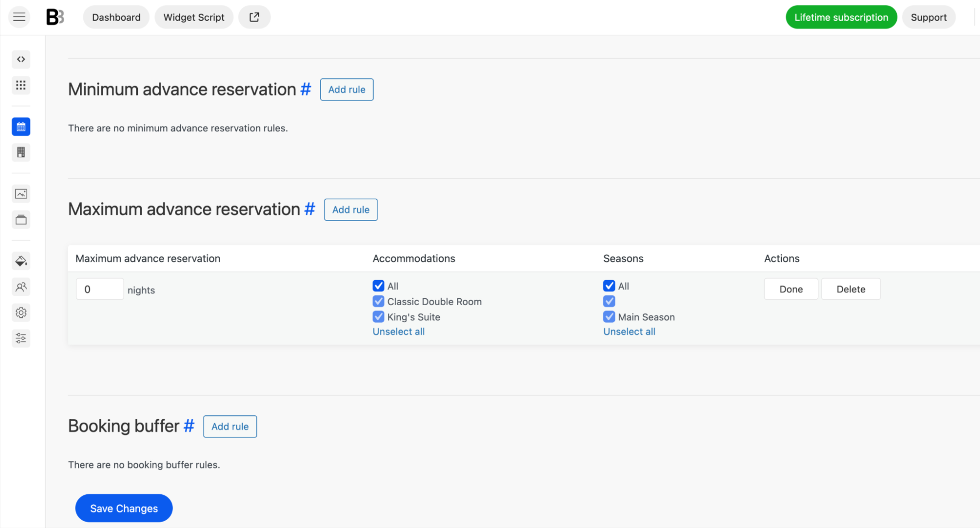Delete the maximum advance reservation rule

[x=851, y=289]
